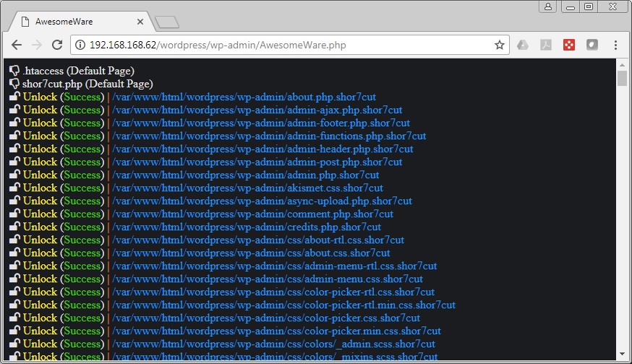Click the about.php.shor7cut file path
This screenshot has width=632, height=364.
click(x=244, y=97)
